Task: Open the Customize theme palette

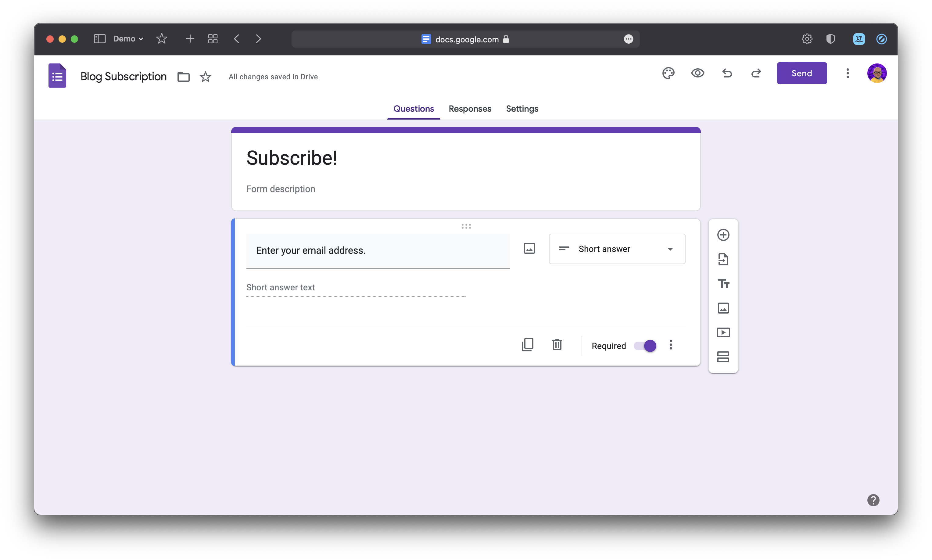Action: tap(668, 73)
